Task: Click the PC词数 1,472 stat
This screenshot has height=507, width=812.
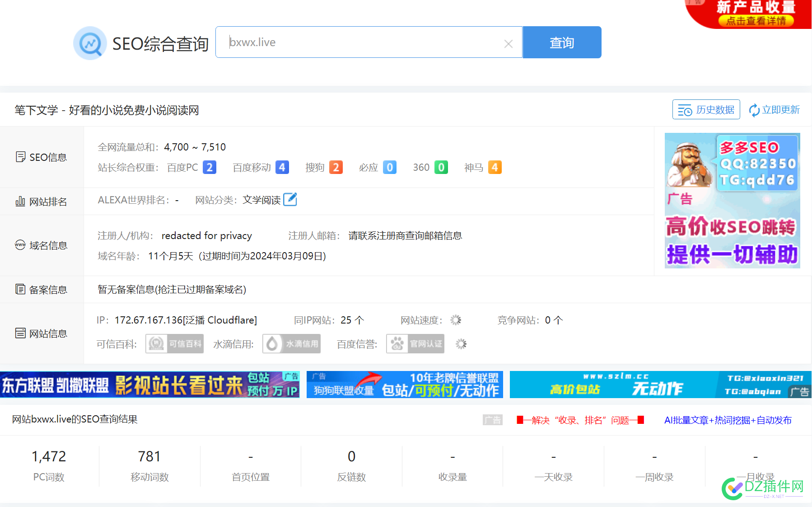Action: pyautogui.click(x=49, y=465)
